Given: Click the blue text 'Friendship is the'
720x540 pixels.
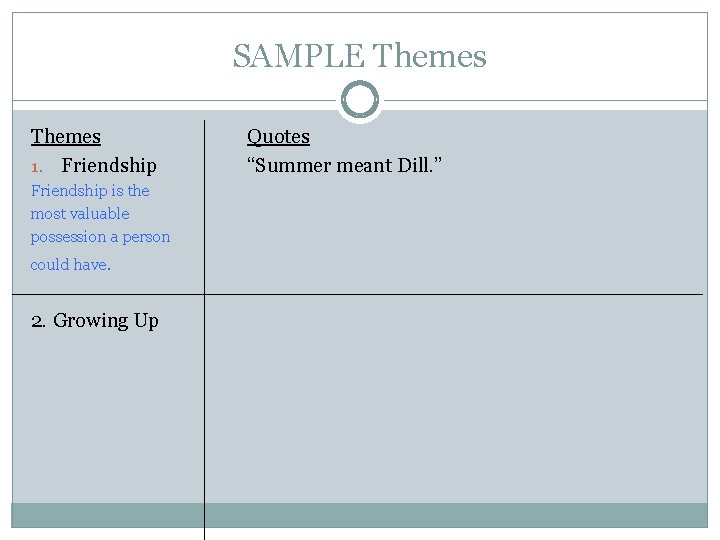Looking at the screenshot, I should tap(90, 190).
